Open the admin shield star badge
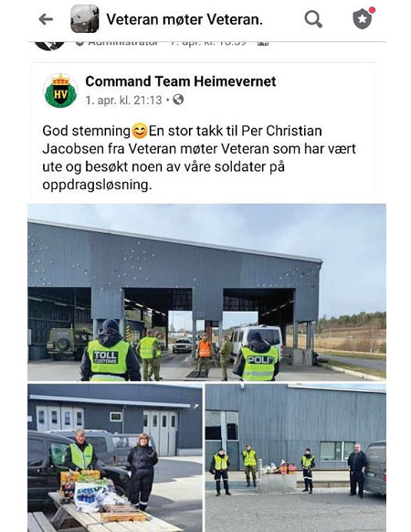The image size is (411, 532). (363, 19)
